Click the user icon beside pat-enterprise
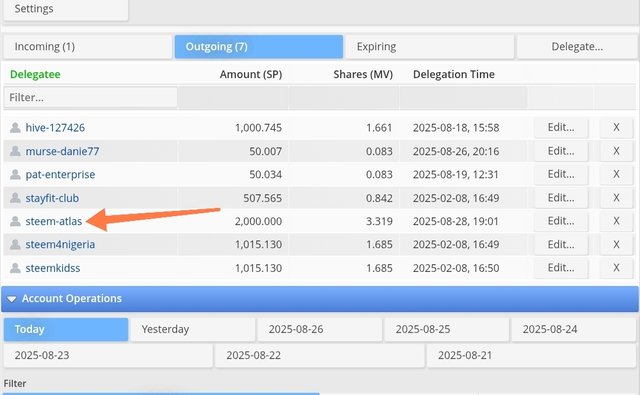 [x=15, y=175]
